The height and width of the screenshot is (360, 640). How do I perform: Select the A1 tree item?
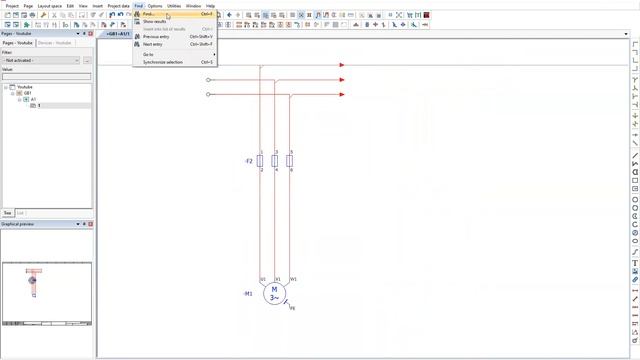tap(33, 99)
